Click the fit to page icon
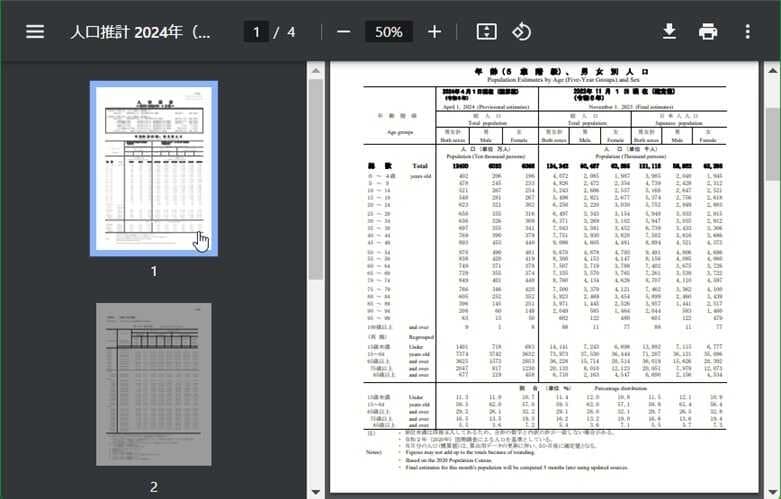 tap(486, 32)
